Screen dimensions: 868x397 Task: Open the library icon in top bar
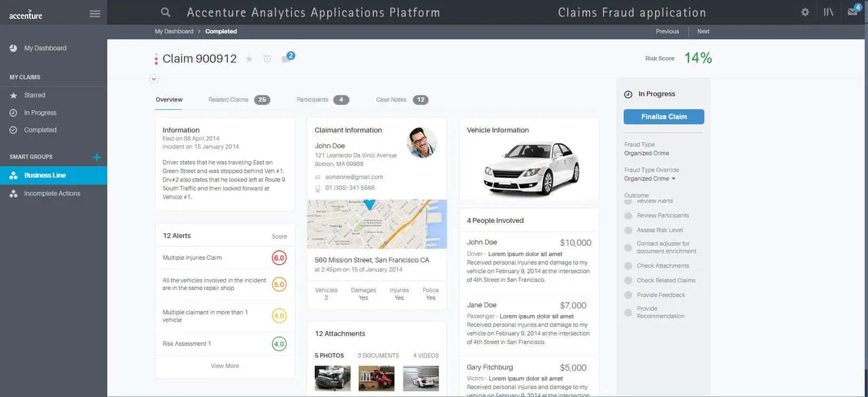pyautogui.click(x=828, y=12)
